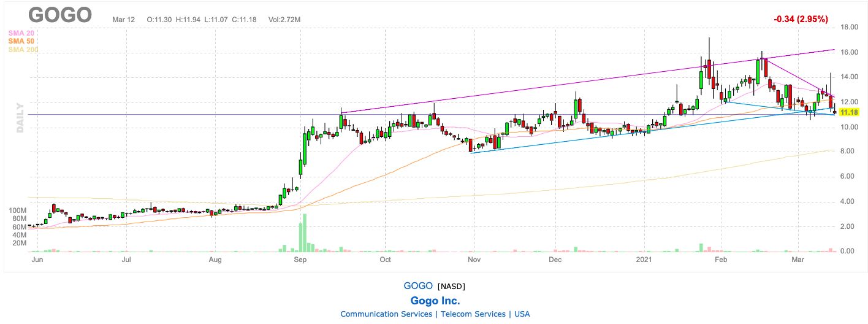Click the H:11.94 high price value

189,20
